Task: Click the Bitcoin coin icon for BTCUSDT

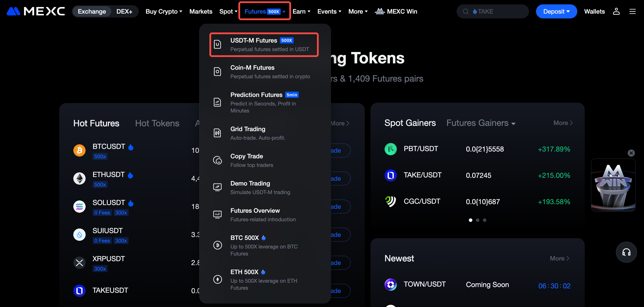Action: tap(79, 150)
